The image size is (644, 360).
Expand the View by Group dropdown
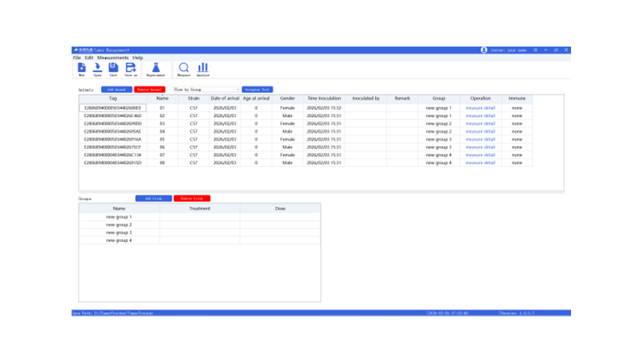point(206,89)
